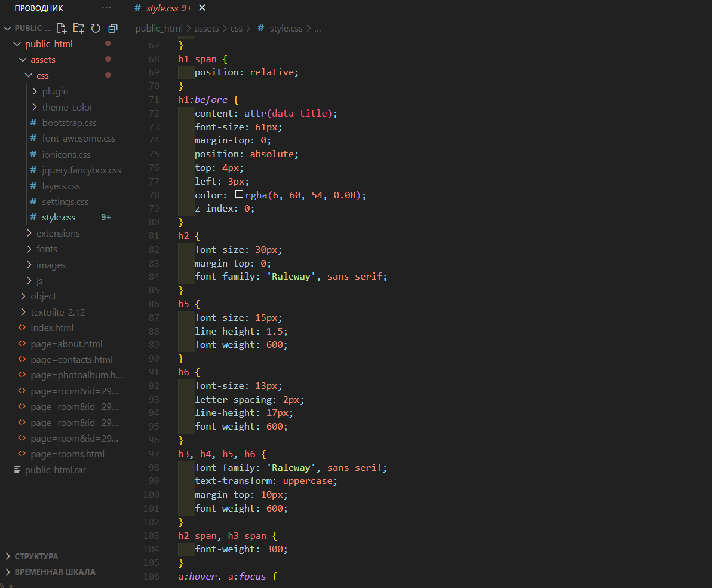Screen dimensions: 712x588
Task: Expand the plugin folder
Action: [35, 91]
